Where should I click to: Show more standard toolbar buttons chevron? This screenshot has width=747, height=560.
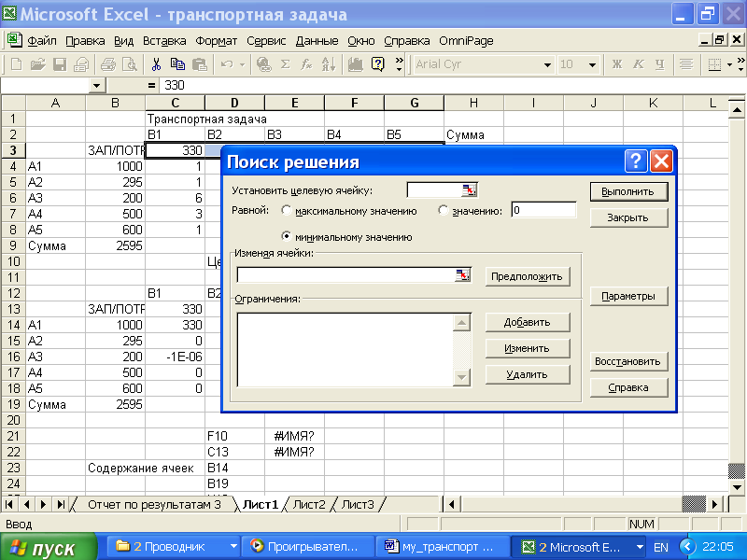point(400,63)
